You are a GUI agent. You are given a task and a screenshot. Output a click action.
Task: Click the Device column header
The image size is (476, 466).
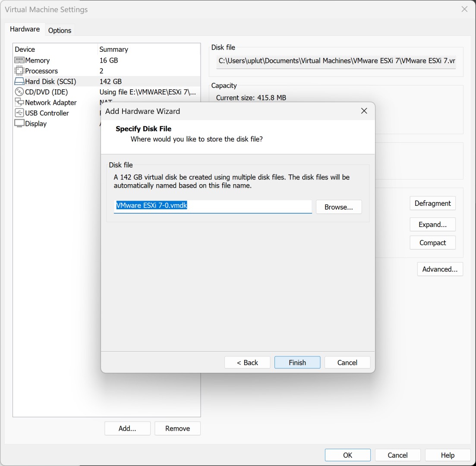[25, 49]
